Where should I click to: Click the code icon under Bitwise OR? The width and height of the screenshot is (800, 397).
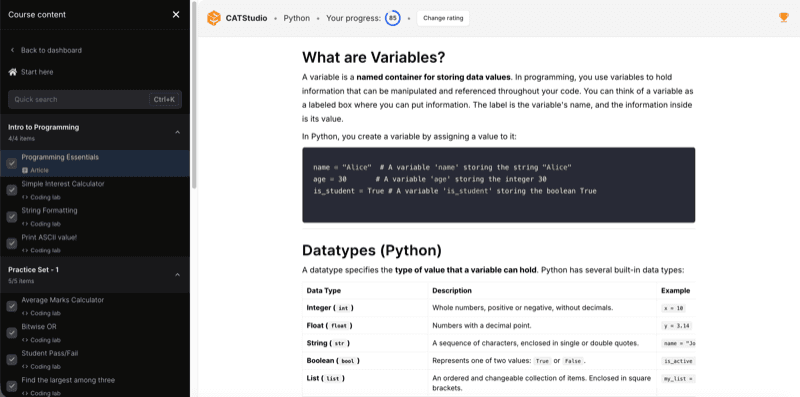coord(24,340)
